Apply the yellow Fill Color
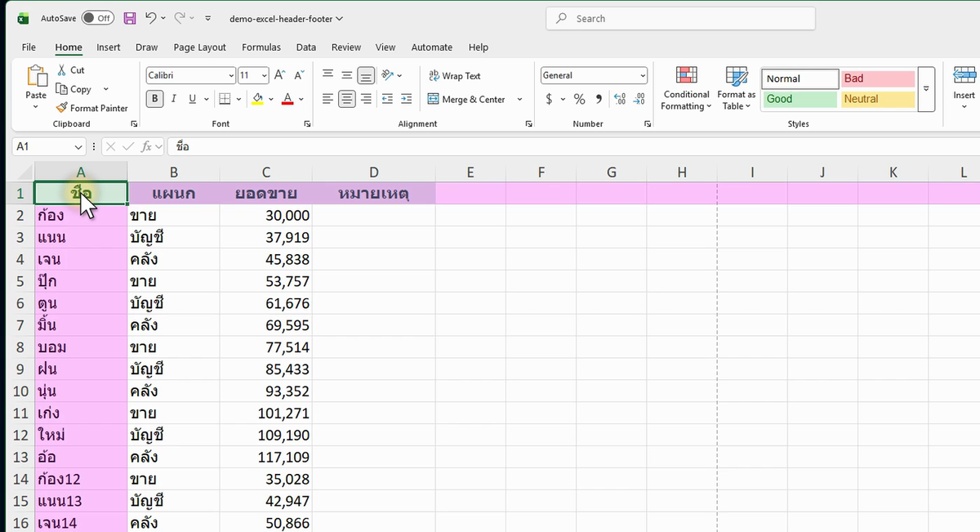This screenshot has height=532, width=980. pyautogui.click(x=258, y=99)
